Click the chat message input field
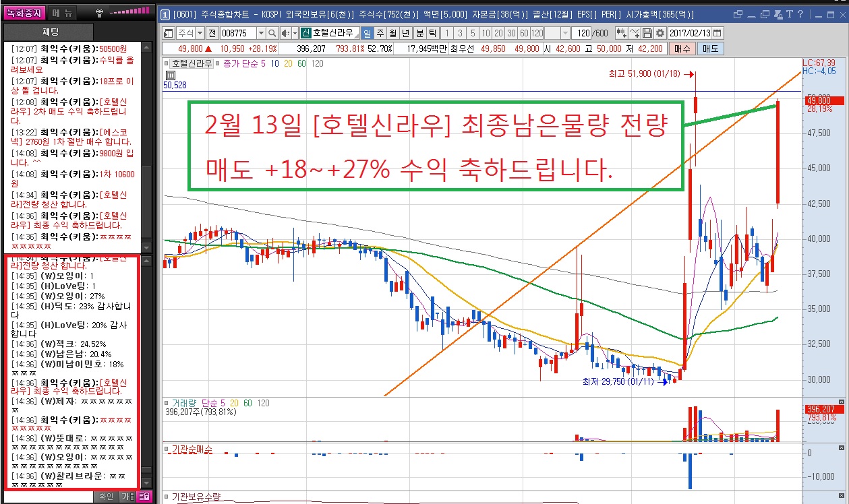Image resolution: width=849 pixels, height=504 pixels. [x=47, y=497]
